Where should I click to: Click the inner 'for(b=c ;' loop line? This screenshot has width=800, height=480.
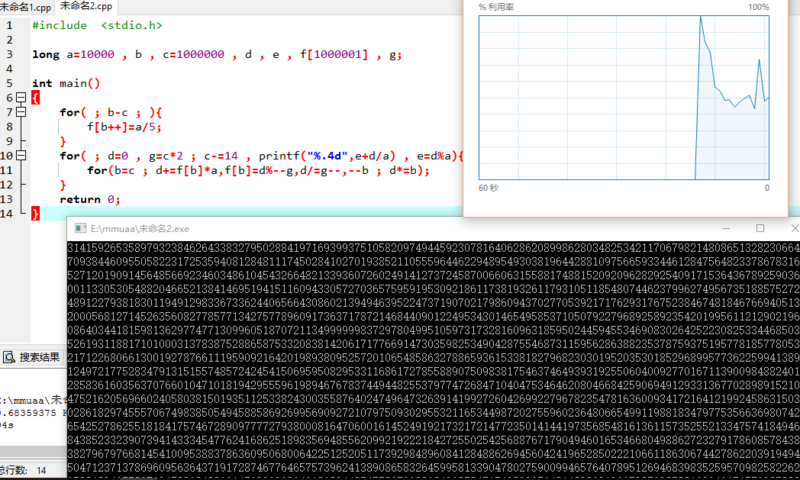[258, 170]
